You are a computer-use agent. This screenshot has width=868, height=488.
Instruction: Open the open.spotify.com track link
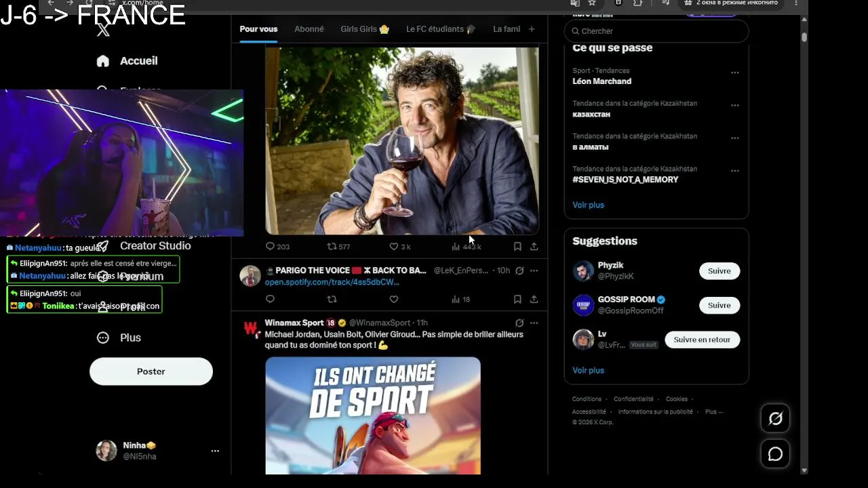[332, 282]
